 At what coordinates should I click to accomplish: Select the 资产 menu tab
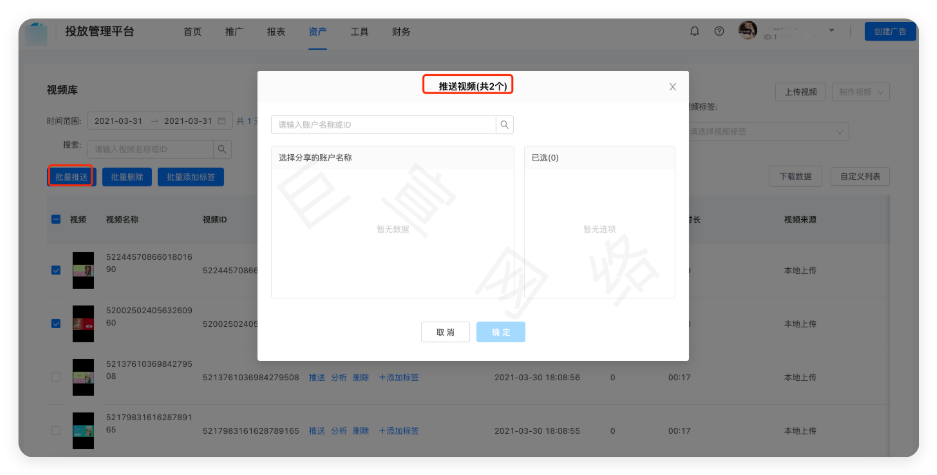(x=317, y=32)
